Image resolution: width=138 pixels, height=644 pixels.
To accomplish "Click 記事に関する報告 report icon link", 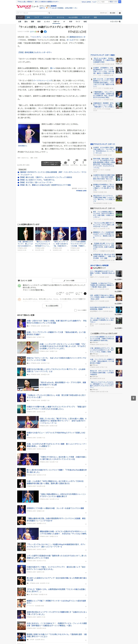I will tap(24, 165).
